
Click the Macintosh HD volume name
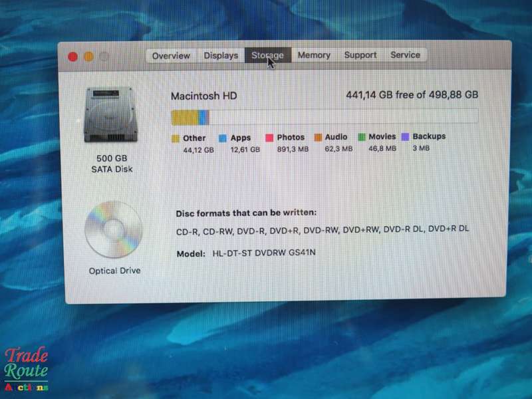tap(204, 96)
